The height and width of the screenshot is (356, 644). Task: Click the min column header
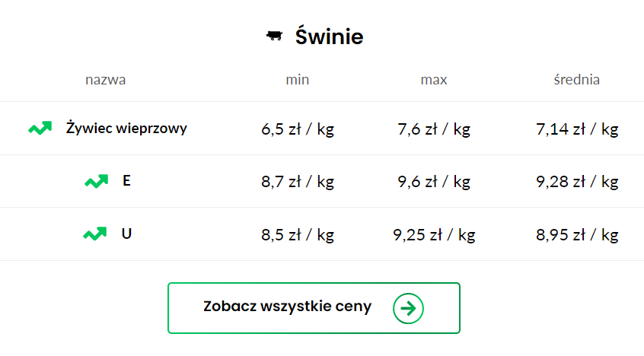[x=298, y=79]
